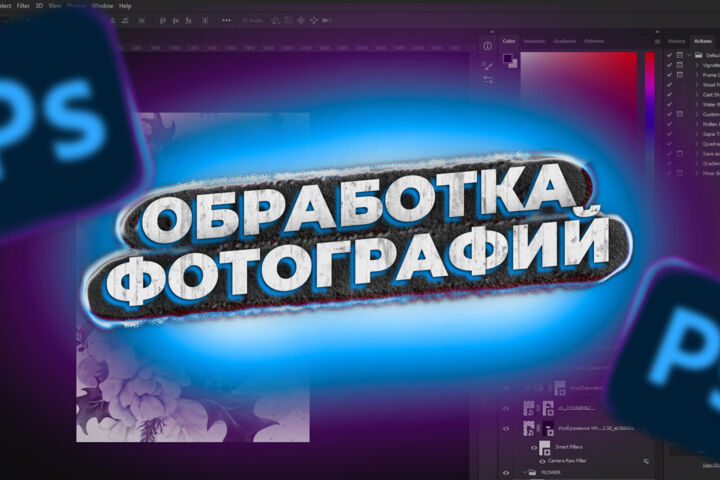Image resolution: width=720 pixels, height=480 pixels.
Task: Open the Properties panel icon
Action: click(x=488, y=46)
